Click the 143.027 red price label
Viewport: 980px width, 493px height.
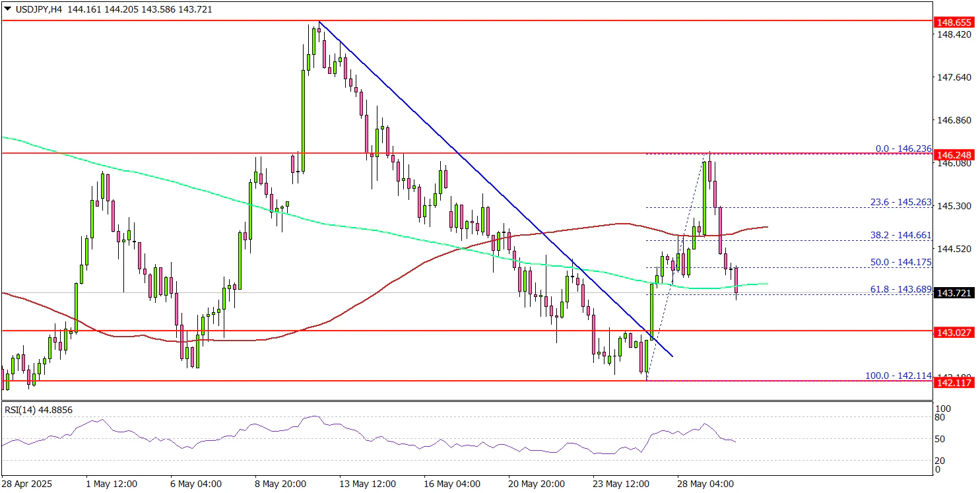pos(954,331)
